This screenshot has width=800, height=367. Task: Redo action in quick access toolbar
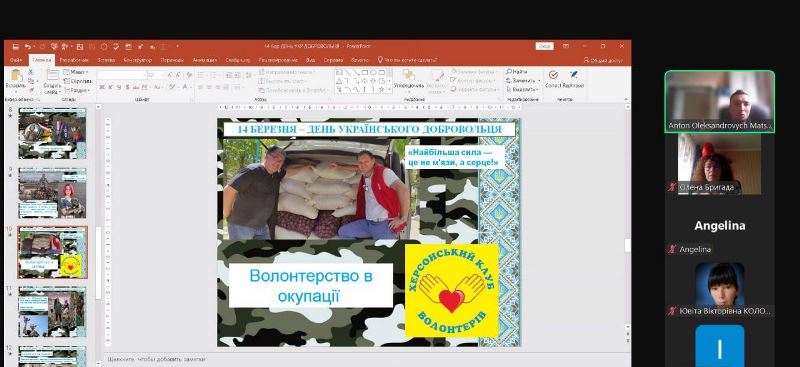click(42, 46)
